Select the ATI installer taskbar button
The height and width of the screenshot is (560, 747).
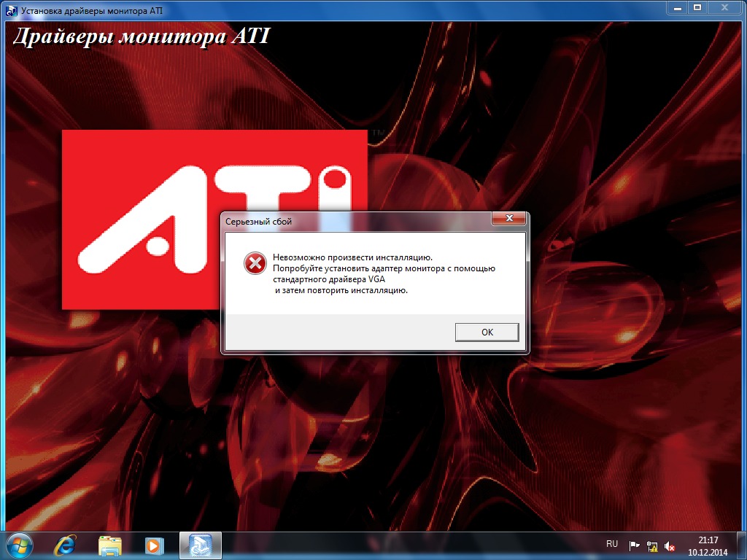tap(200, 545)
